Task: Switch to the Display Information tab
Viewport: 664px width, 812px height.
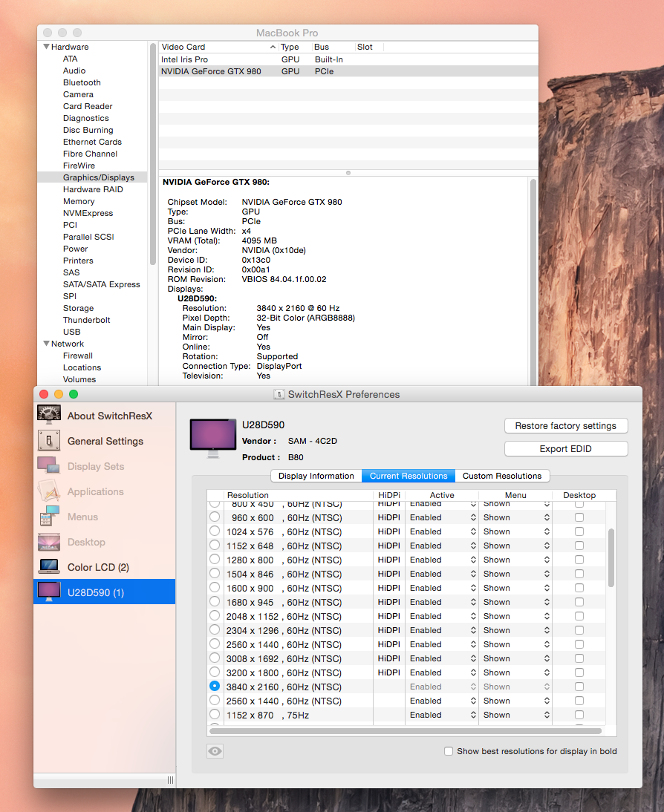Action: pyautogui.click(x=316, y=475)
